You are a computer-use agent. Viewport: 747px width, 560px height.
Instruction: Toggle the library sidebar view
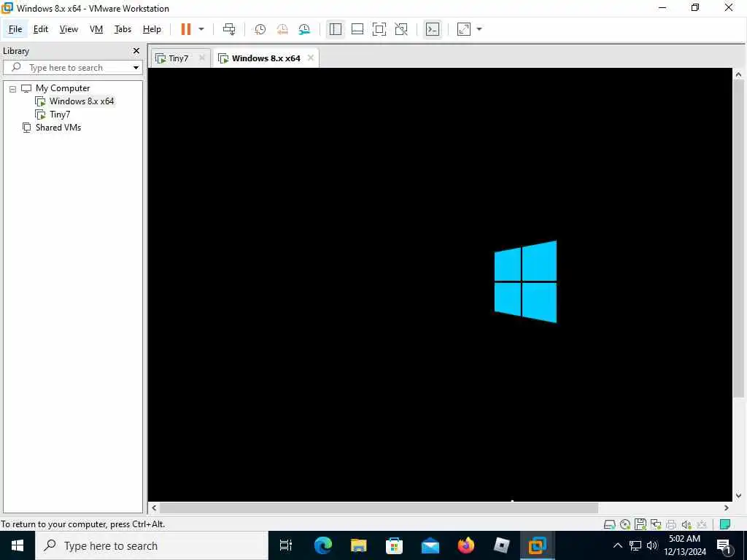pos(336,29)
